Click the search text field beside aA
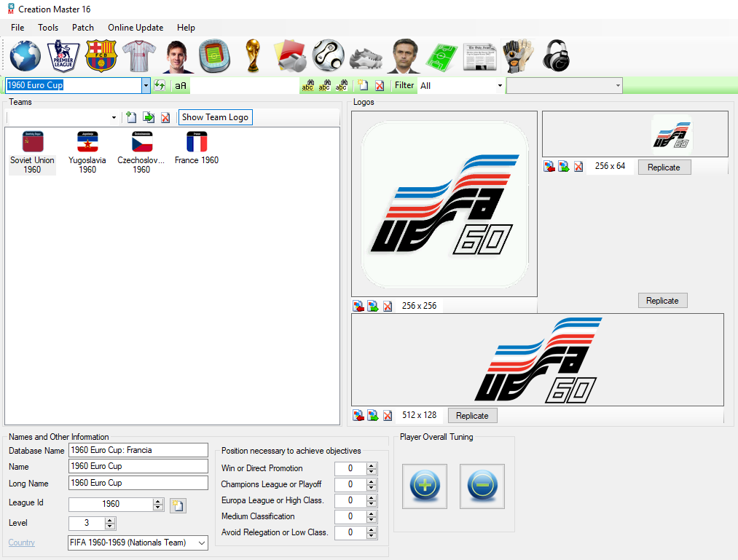The height and width of the screenshot is (560, 738). 244,86
